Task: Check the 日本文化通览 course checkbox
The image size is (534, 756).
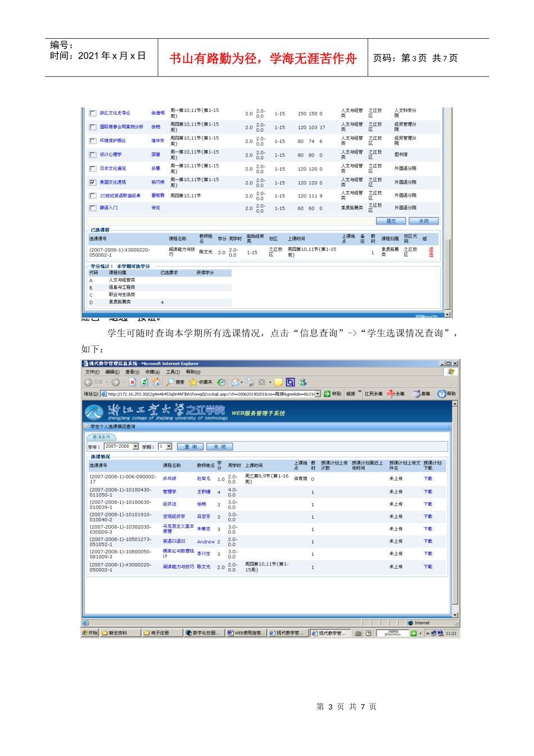Action: click(93, 169)
